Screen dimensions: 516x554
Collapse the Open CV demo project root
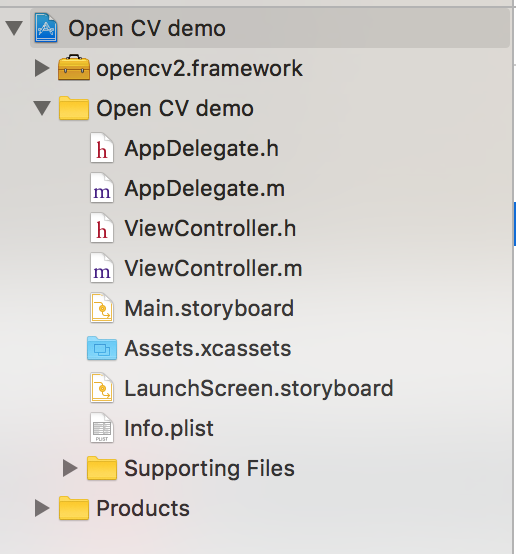14,28
